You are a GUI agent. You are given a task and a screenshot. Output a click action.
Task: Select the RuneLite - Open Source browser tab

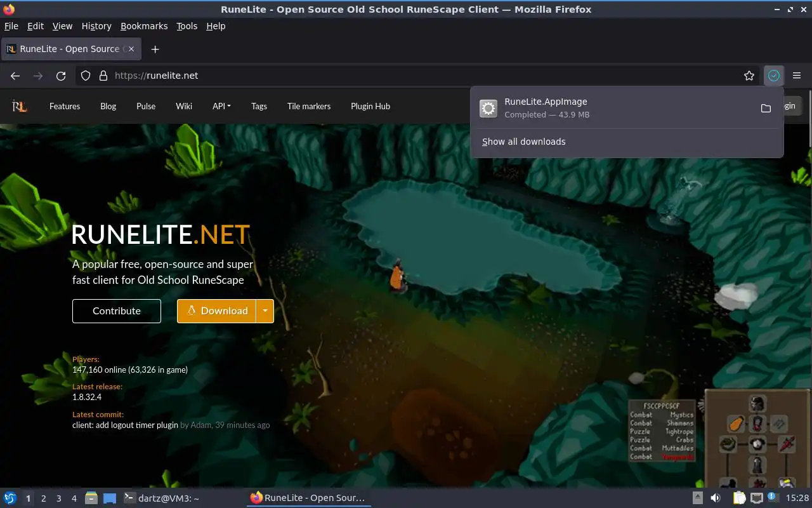point(71,49)
